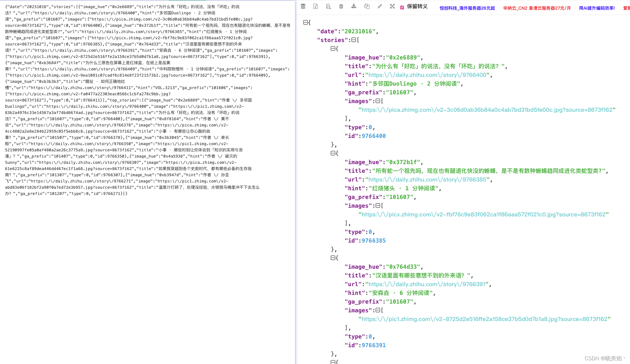Click the Excel export file icon
The height and width of the screenshot is (364, 630).
pyautogui.click(x=315, y=6)
